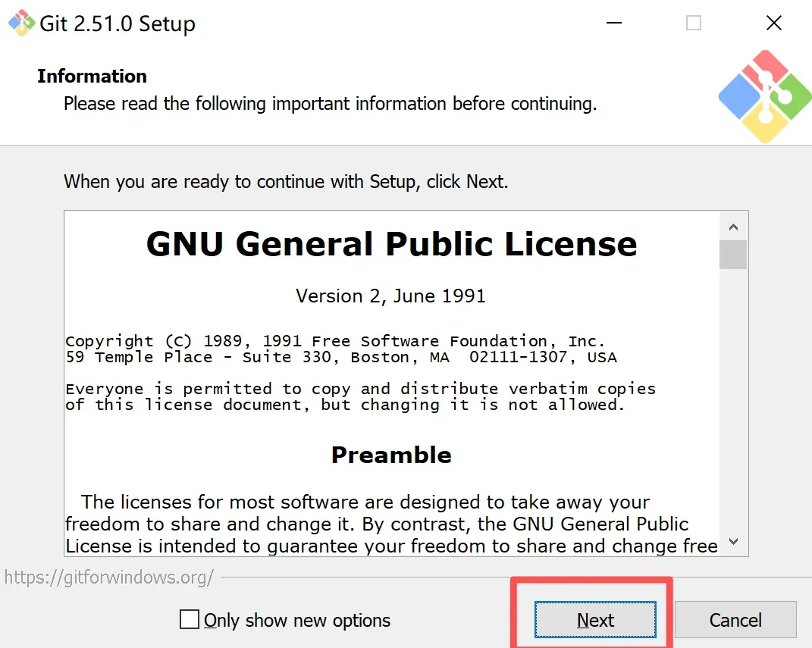Click the license scrollbar thumb
This screenshot has height=648, width=812.
733,255
